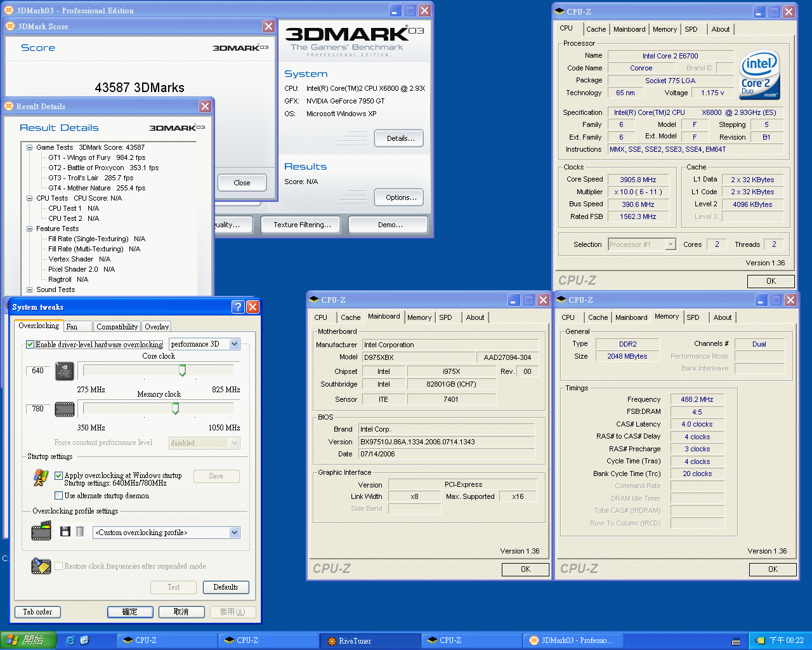This screenshot has width=812, height=650.
Task: Adjust the Memory clock slider thumb
Action: pyautogui.click(x=175, y=408)
